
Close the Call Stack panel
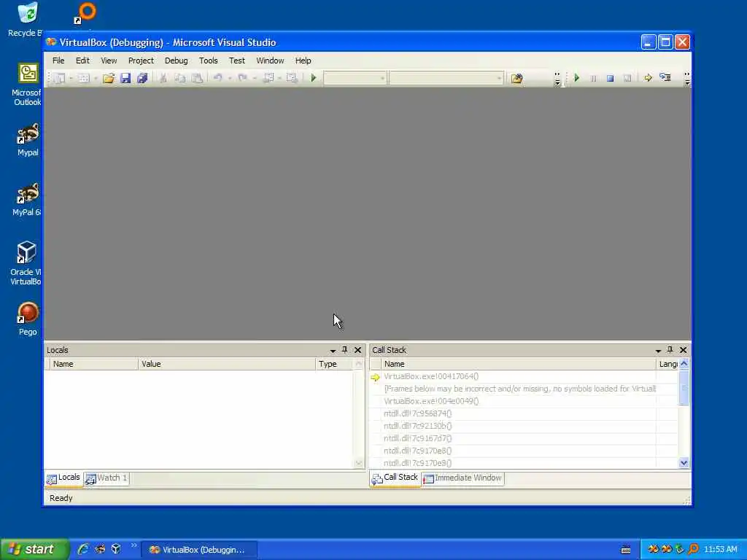[683, 350]
